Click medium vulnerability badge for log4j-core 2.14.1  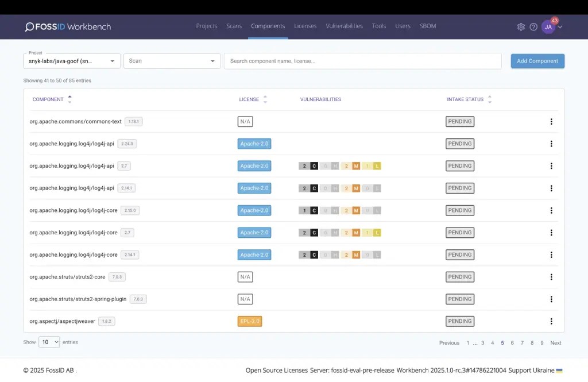pos(351,255)
